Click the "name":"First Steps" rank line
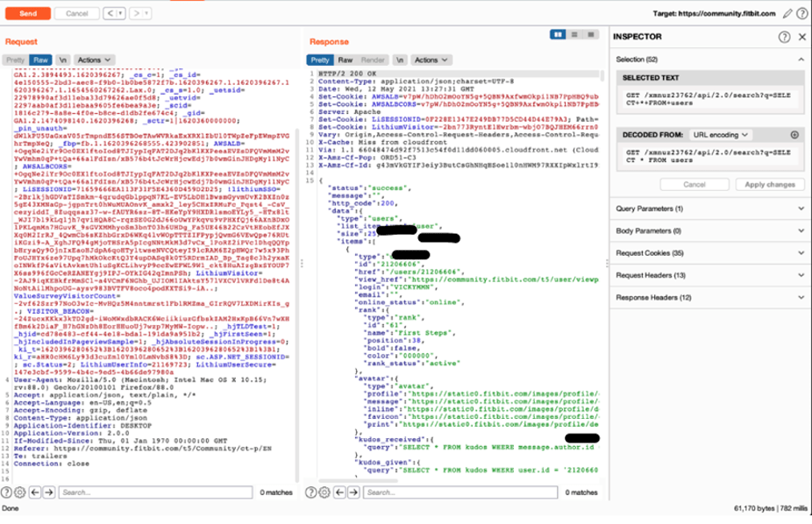 (x=410, y=333)
